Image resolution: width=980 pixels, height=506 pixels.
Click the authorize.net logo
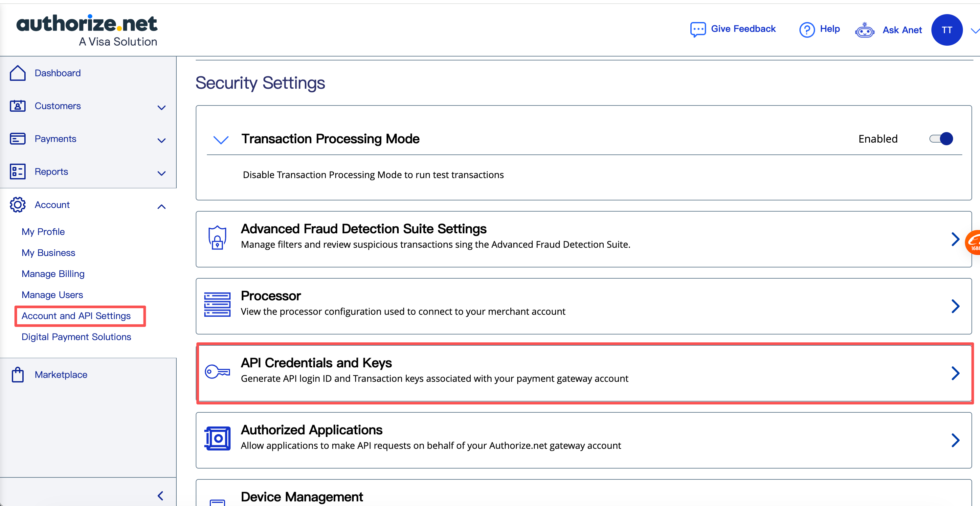point(87,31)
